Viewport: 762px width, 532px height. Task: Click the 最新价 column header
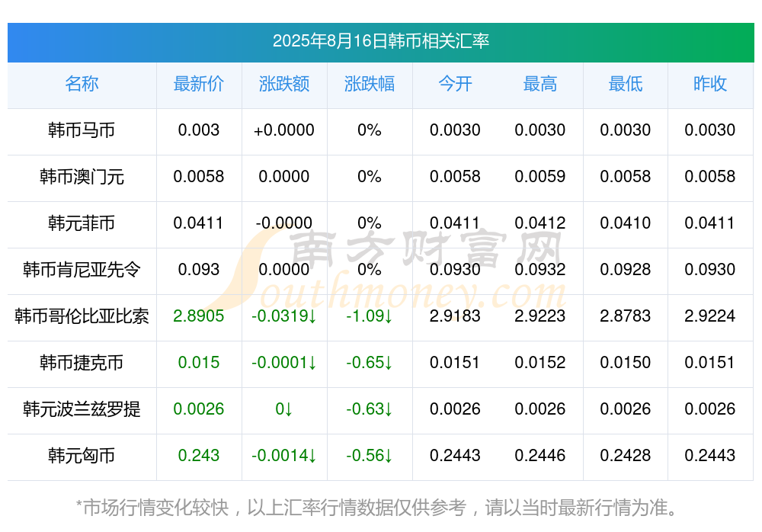198,84
